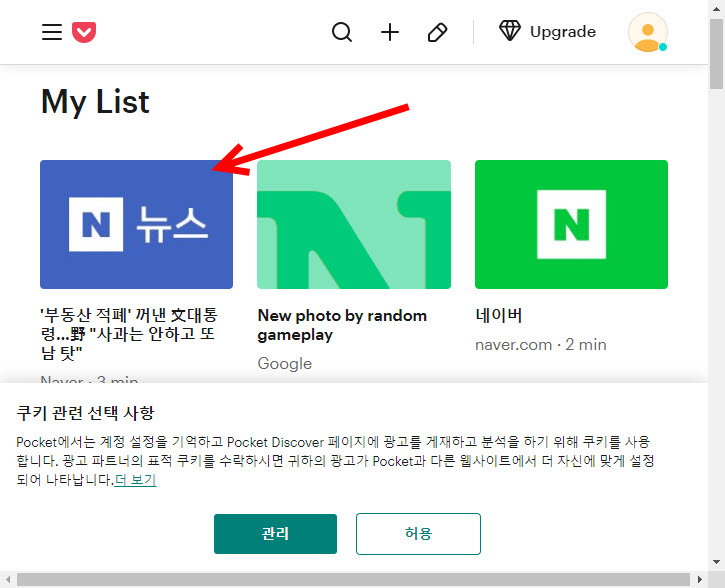Click the 'naver.com · 2 min' label
Viewport: 725px width, 588px height.
[541, 344]
